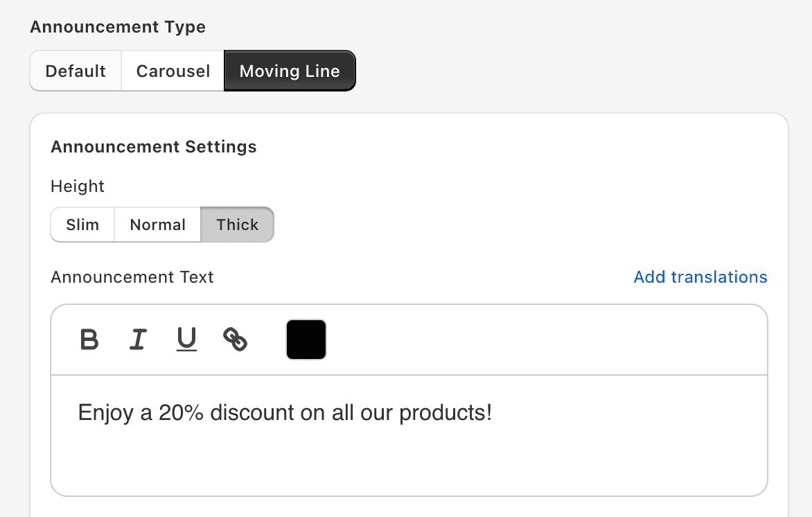Viewport: 812px width, 517px height.
Task: Pick the Thick height option
Action: pos(237,225)
